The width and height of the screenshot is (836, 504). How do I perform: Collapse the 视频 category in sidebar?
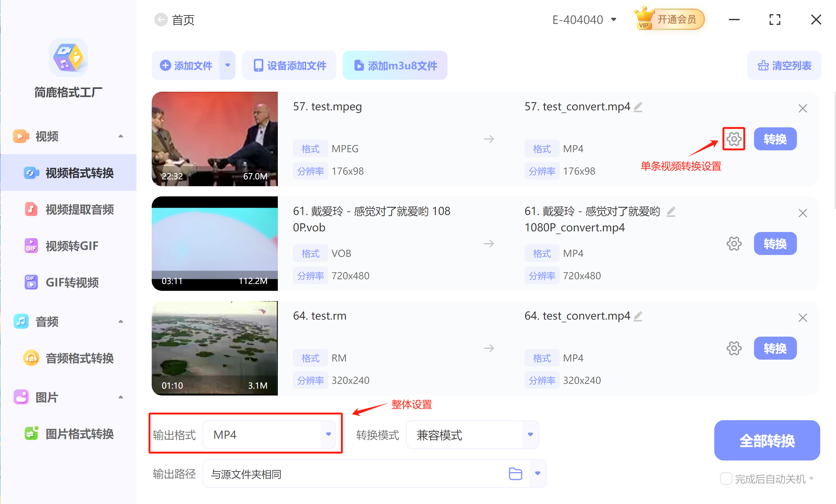point(121,136)
